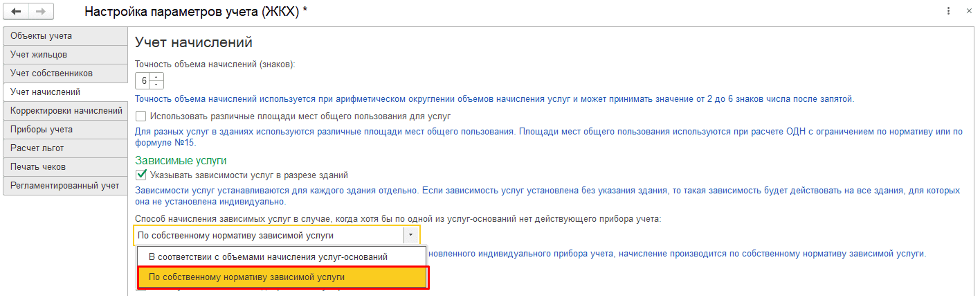This screenshot has height=296, width=980.
Task: Close the settings window with X
Action: pos(968,12)
